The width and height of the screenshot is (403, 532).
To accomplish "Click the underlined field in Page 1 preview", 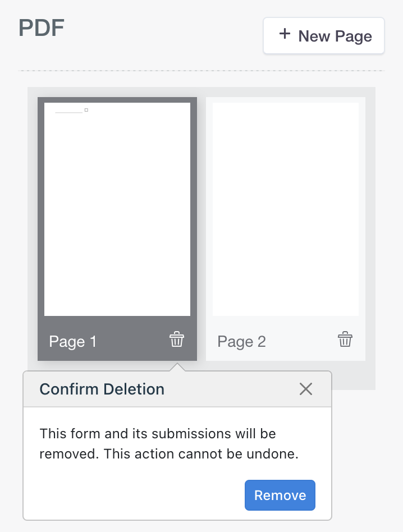I will (69, 111).
